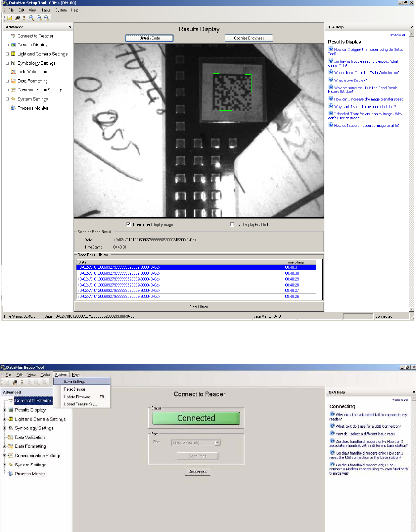The height and width of the screenshot is (532, 416).
Task: Click the save icon in the top window toolbar
Action: coord(10,18)
